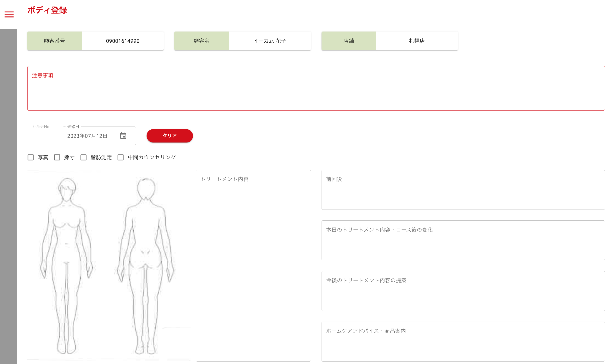Open the hamburger menu icon
The width and height of the screenshot is (616, 364).
9,14
